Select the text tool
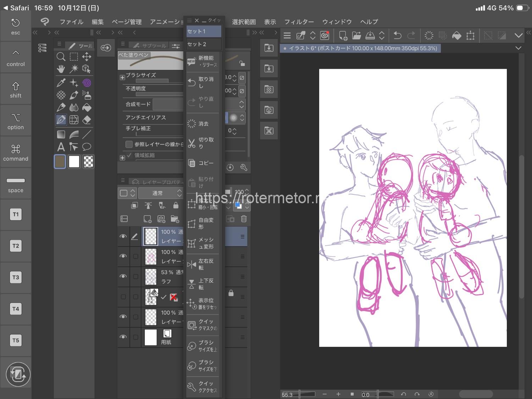532x399 pixels. [x=61, y=146]
